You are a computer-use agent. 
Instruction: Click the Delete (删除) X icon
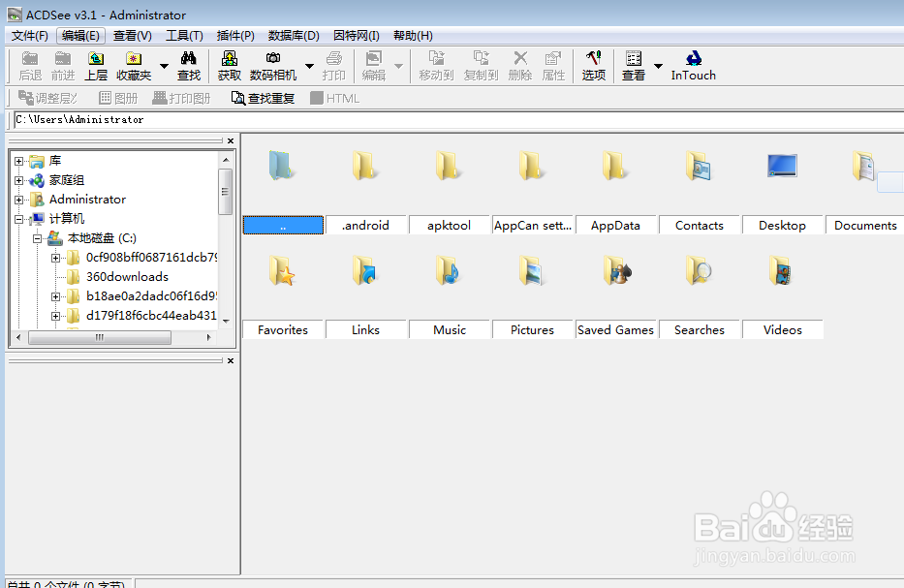(520, 66)
